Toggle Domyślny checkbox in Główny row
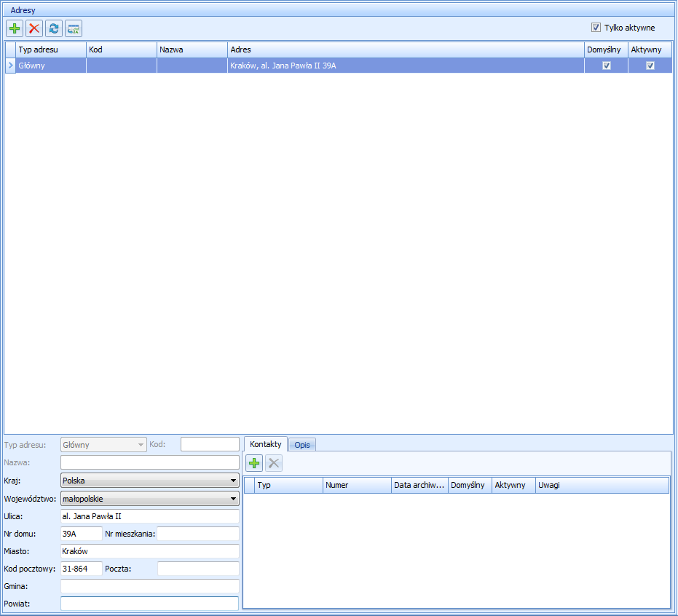This screenshot has height=616, width=678. point(607,66)
